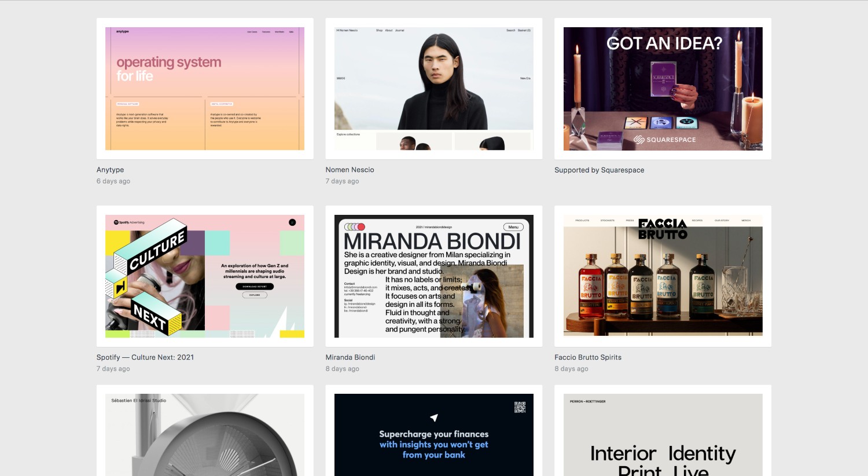The width and height of the screenshot is (868, 476).
Task: Click the paper plane icon in finances preview
Action: click(434, 418)
